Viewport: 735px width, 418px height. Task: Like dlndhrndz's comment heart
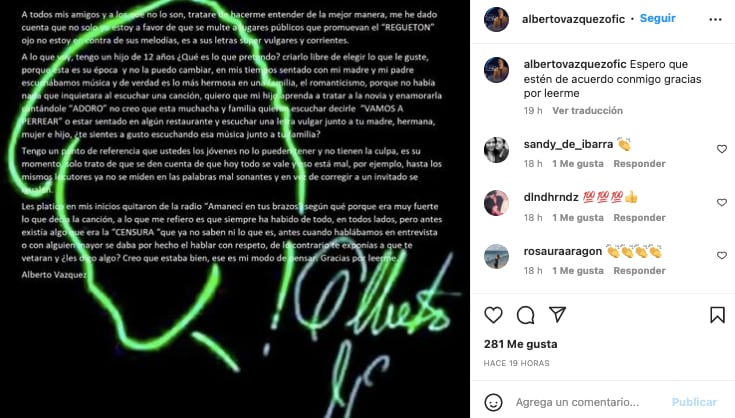722,202
